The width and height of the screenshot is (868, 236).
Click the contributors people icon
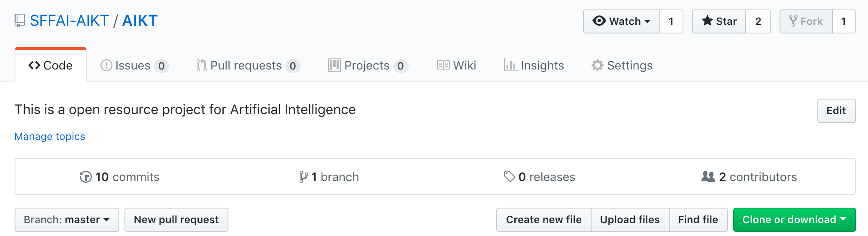pos(708,176)
